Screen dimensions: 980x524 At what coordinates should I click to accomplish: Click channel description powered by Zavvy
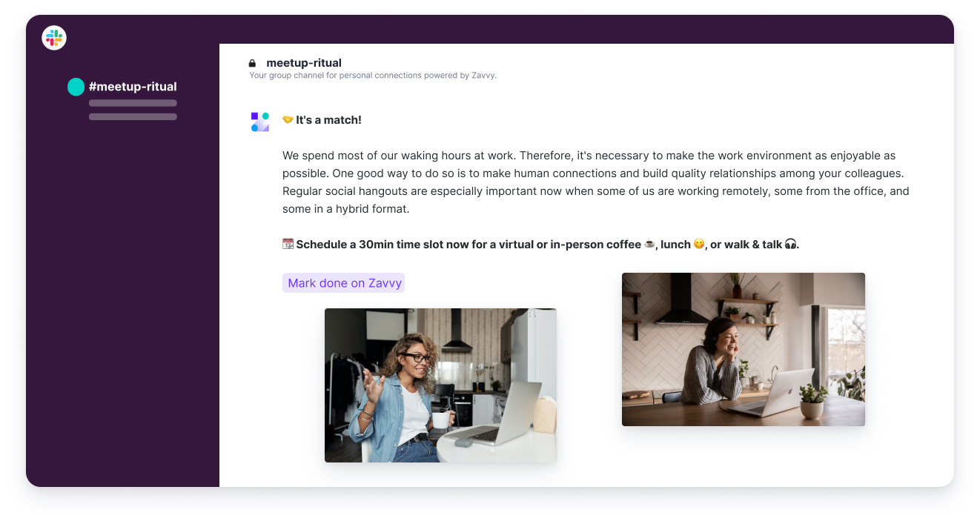tap(373, 76)
